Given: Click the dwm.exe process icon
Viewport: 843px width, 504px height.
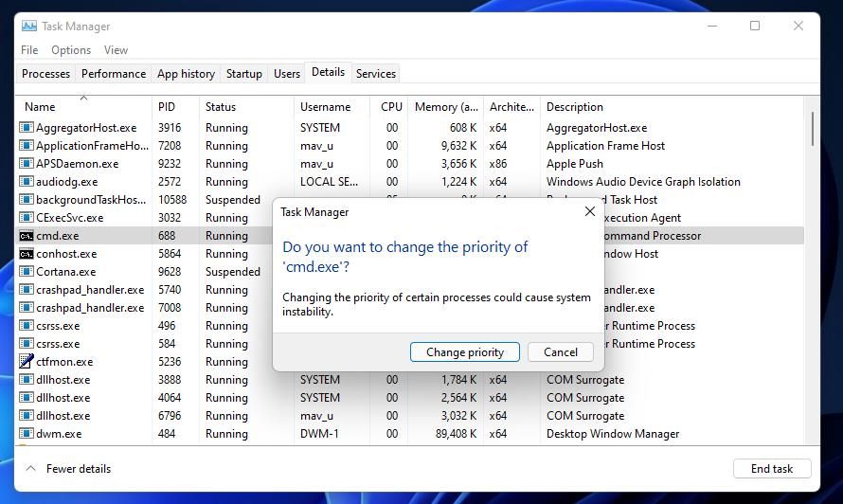Looking at the screenshot, I should pos(27,434).
